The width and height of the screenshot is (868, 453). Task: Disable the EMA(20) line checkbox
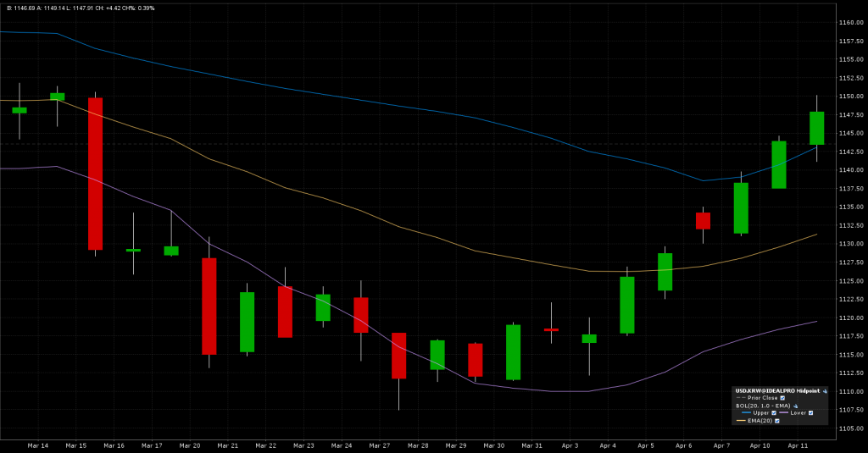777,421
